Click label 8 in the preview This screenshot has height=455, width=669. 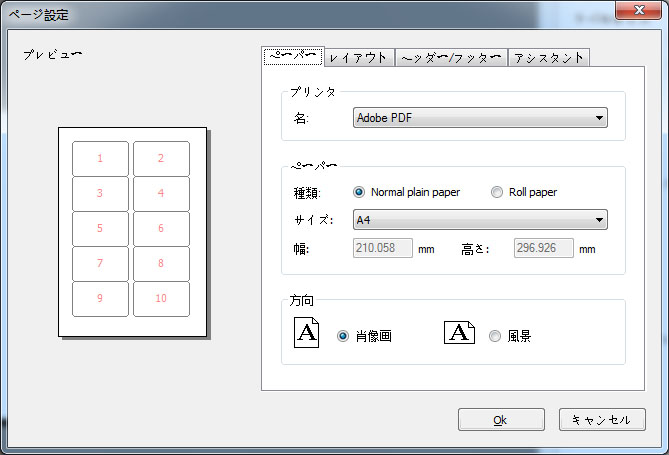pyautogui.click(x=161, y=263)
